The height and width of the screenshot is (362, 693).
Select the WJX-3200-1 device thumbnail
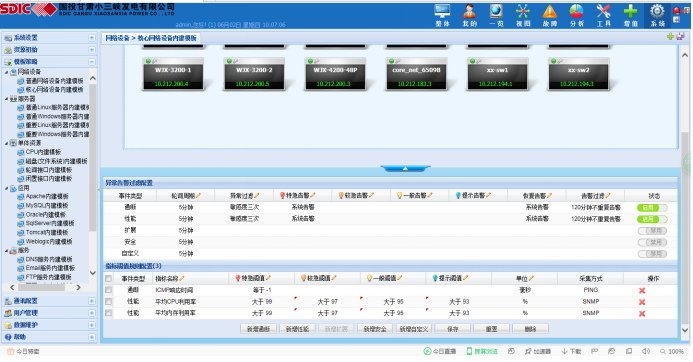click(173, 74)
